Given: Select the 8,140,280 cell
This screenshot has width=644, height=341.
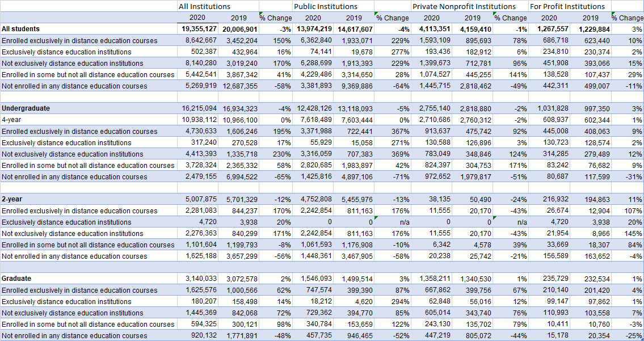Looking at the screenshot, I should [197, 64].
